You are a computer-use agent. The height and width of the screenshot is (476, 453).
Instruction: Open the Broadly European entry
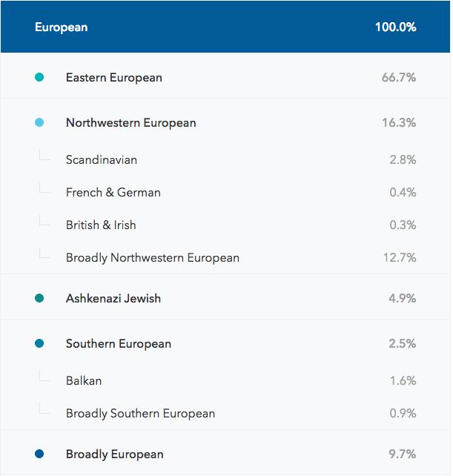click(x=225, y=452)
